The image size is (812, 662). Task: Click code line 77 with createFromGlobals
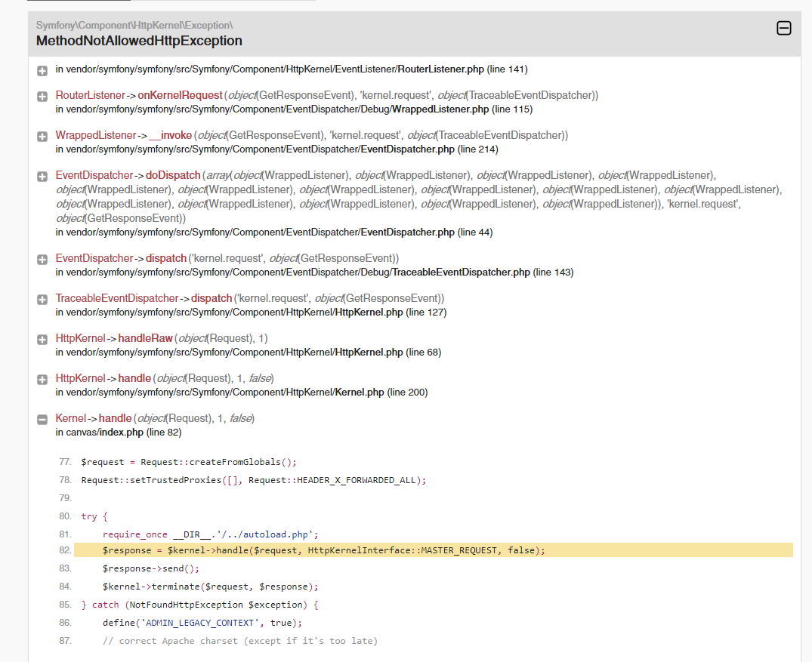click(189, 462)
